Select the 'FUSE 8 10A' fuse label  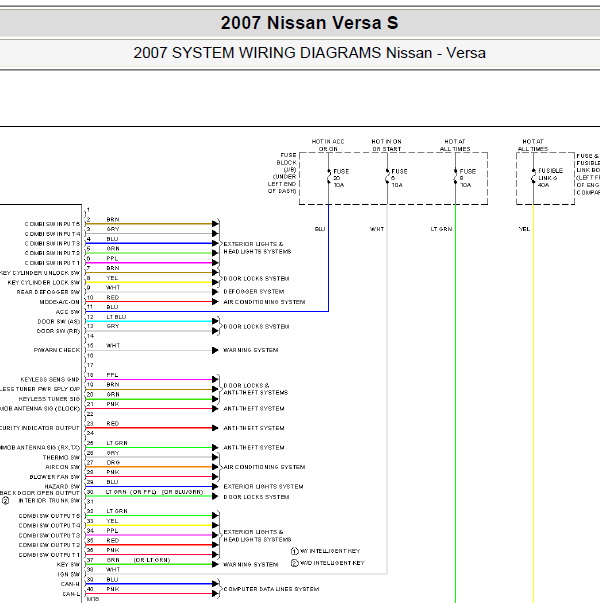pyautogui.click(x=468, y=178)
